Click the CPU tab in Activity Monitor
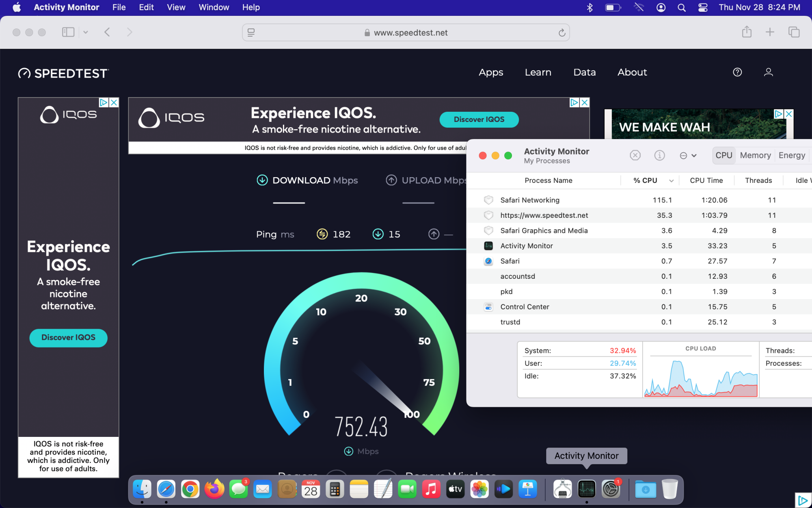This screenshot has width=812, height=508. pos(723,155)
